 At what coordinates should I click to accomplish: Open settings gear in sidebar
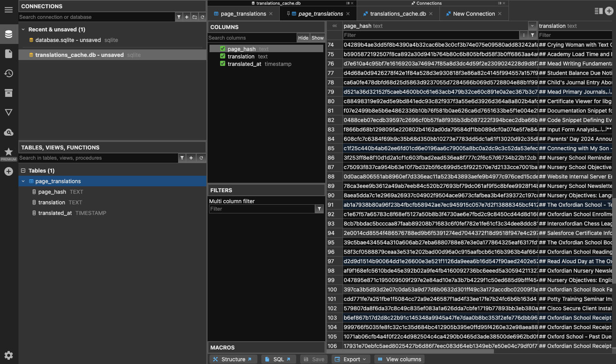(x=9, y=355)
